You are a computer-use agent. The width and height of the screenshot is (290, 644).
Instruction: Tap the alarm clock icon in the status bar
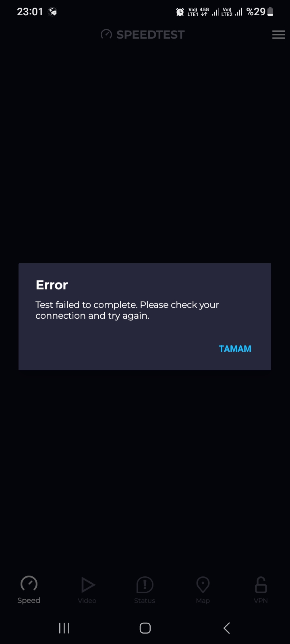pos(180,12)
